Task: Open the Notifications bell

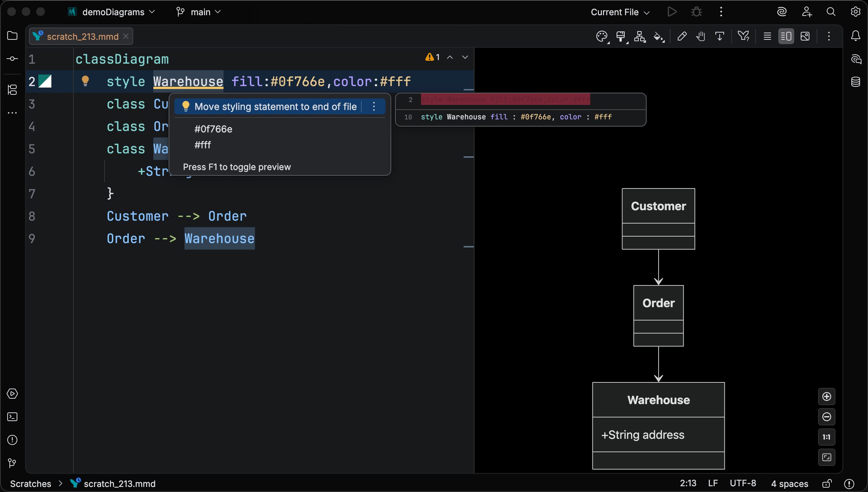Action: tap(856, 36)
